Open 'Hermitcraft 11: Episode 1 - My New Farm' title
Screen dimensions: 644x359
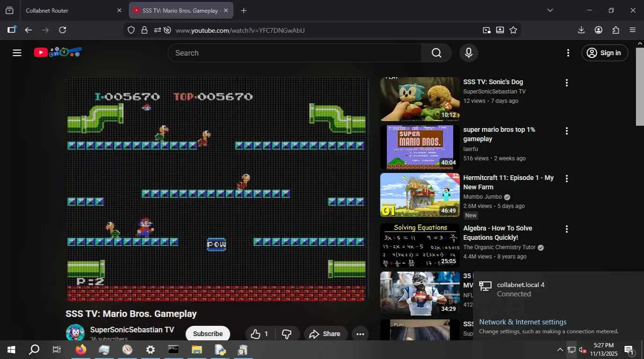point(508,182)
